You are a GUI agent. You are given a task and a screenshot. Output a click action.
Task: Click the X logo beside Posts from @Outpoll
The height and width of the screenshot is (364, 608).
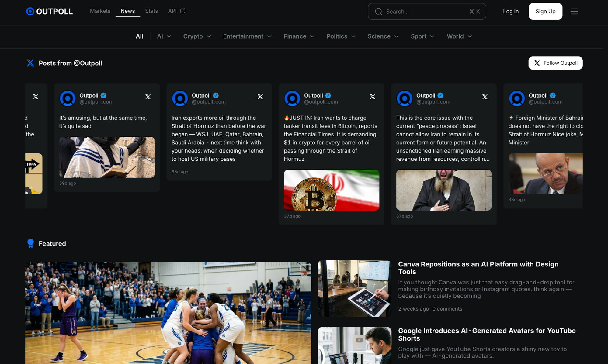(30, 63)
